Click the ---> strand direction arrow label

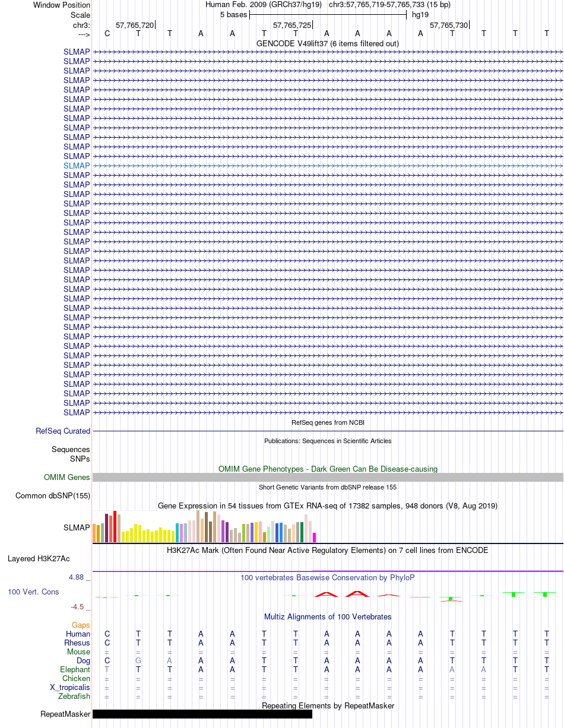tap(84, 34)
